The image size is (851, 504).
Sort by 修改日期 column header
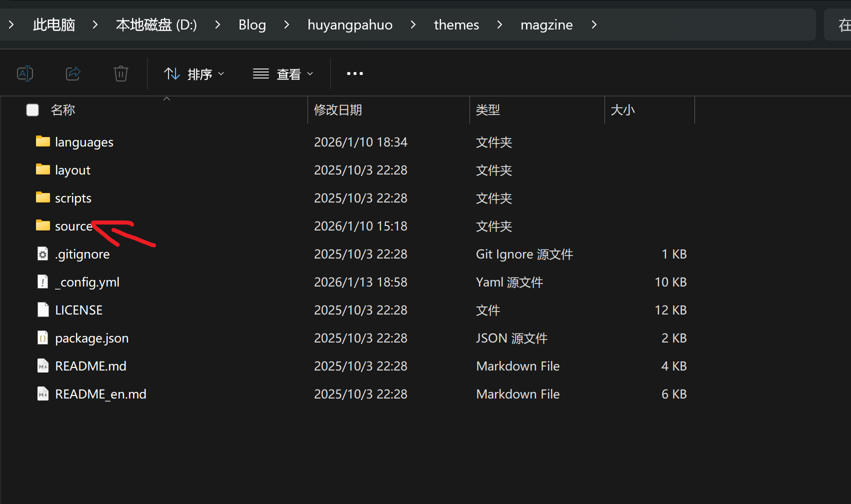[338, 110]
